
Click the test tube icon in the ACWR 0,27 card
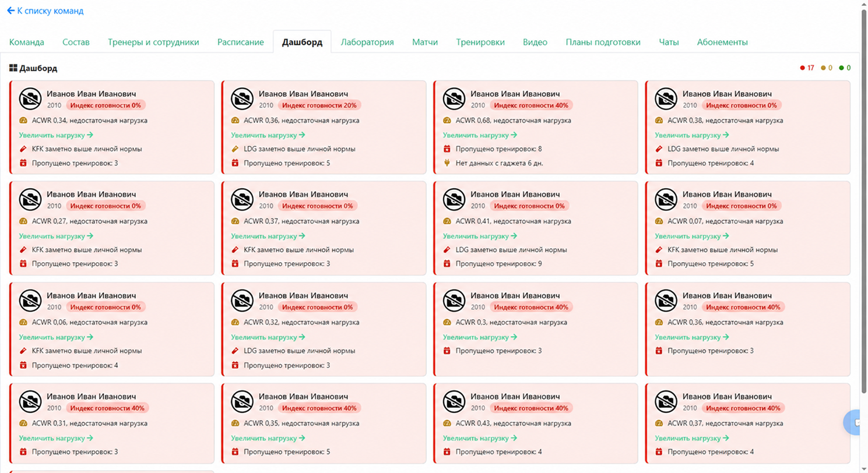pos(23,250)
